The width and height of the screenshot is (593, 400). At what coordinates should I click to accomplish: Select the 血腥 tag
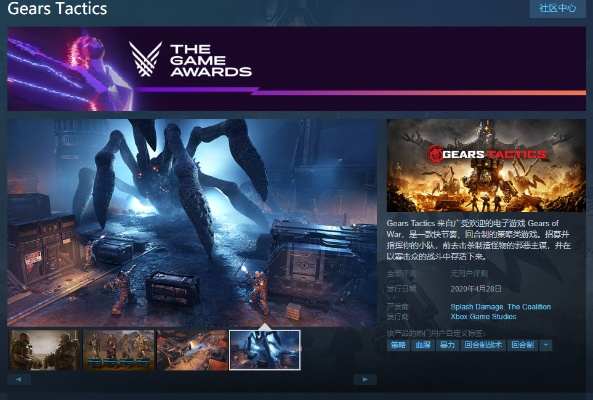coord(423,345)
